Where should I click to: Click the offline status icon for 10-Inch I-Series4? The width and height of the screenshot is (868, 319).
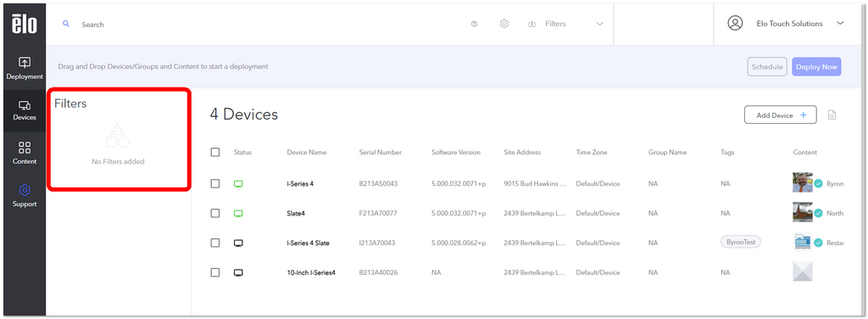(x=238, y=272)
